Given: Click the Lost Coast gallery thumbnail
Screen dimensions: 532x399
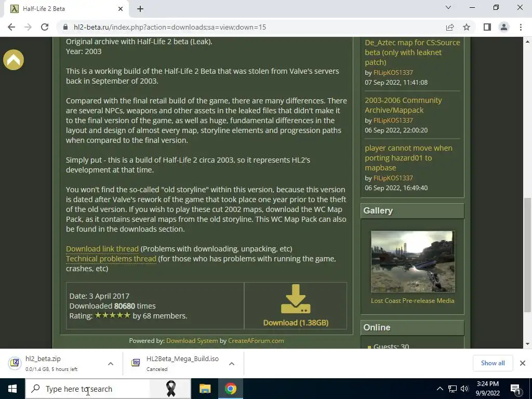Looking at the screenshot, I should [413, 262].
